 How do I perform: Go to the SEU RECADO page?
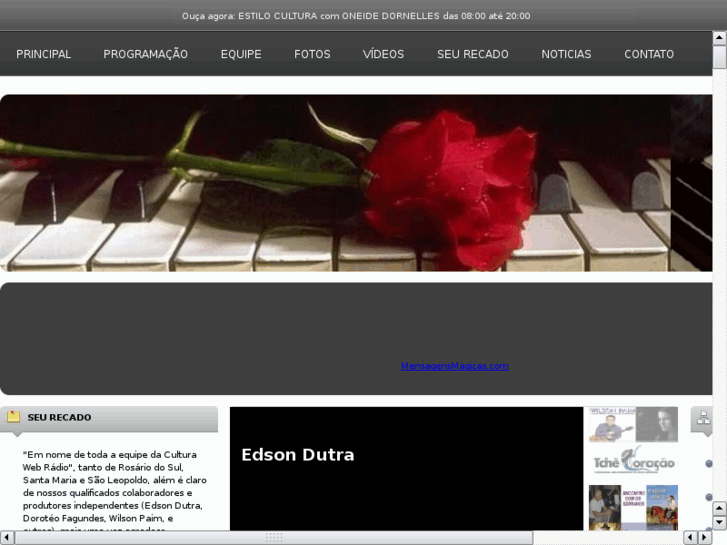point(472,54)
